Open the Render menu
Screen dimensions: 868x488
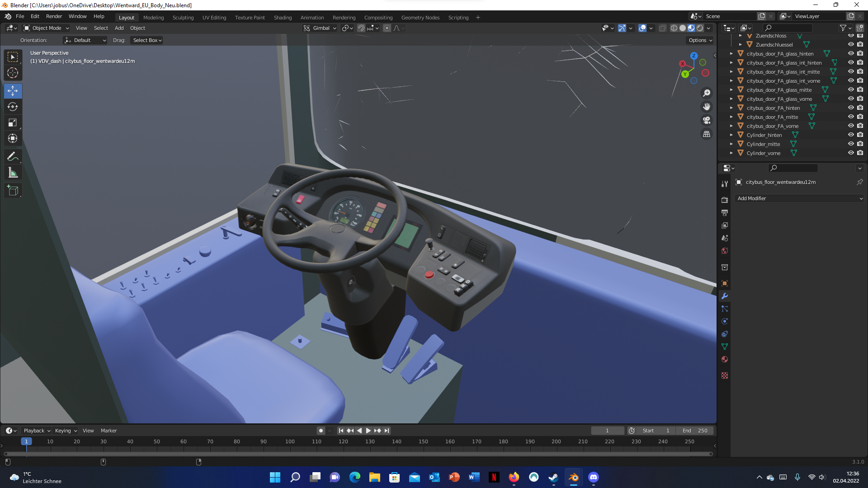pos(54,16)
